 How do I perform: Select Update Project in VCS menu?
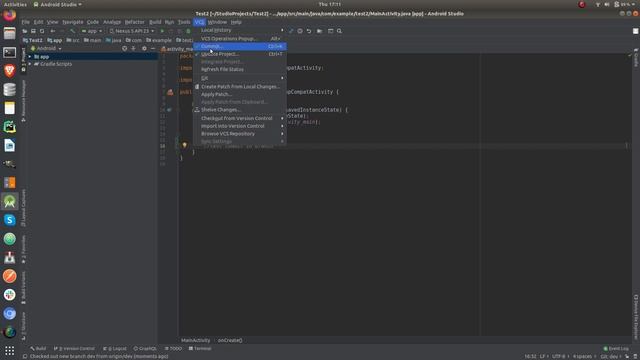(240, 54)
